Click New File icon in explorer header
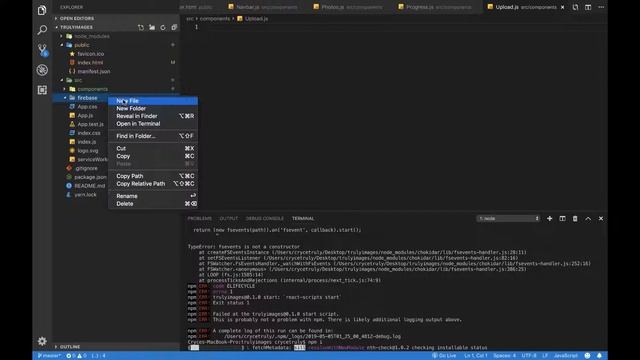 click(x=141, y=27)
